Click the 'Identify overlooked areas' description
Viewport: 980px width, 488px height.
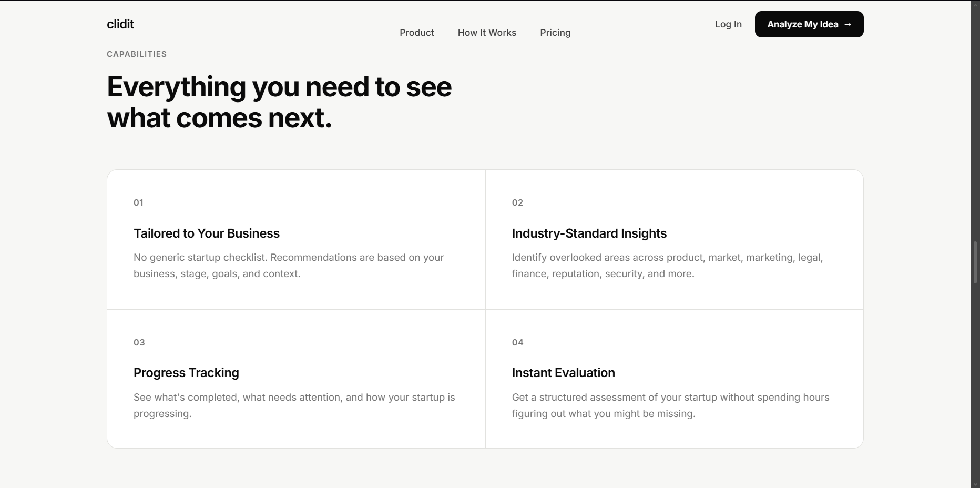(x=668, y=266)
